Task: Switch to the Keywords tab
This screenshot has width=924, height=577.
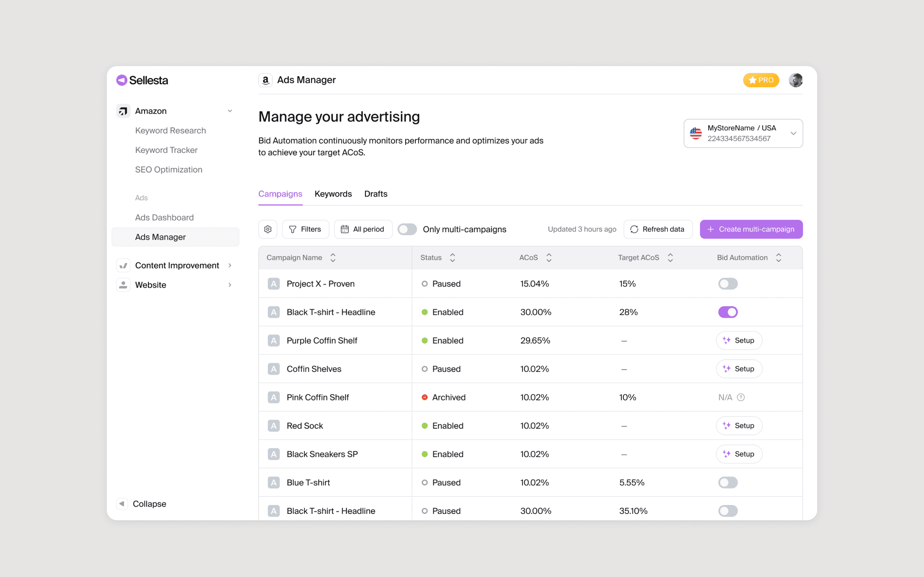Action: tap(333, 194)
